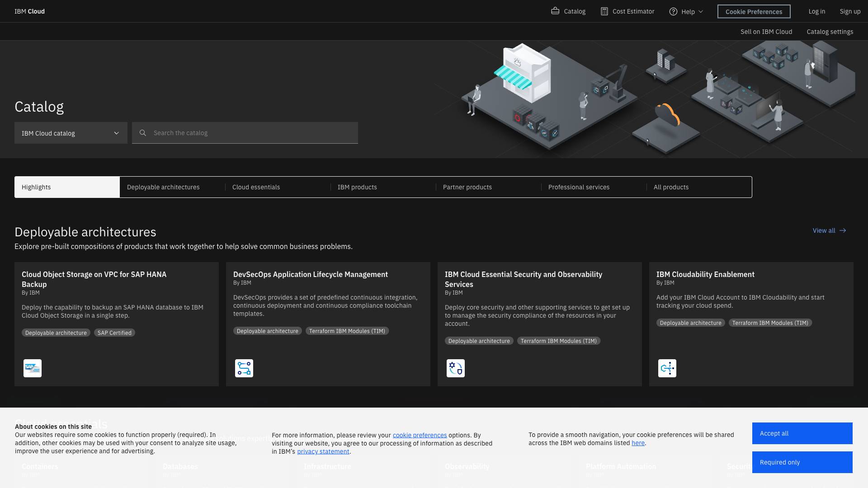Click the IBM Cloudability Enablement icon

(667, 368)
